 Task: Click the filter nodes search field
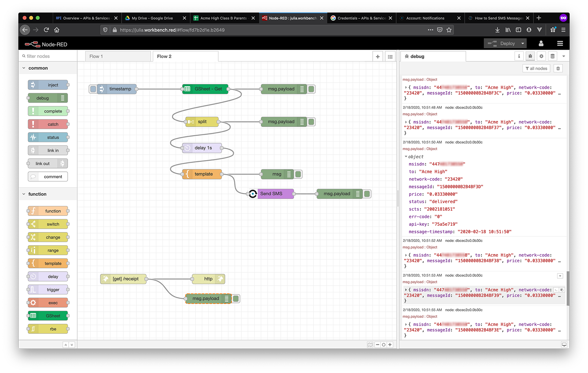click(48, 56)
